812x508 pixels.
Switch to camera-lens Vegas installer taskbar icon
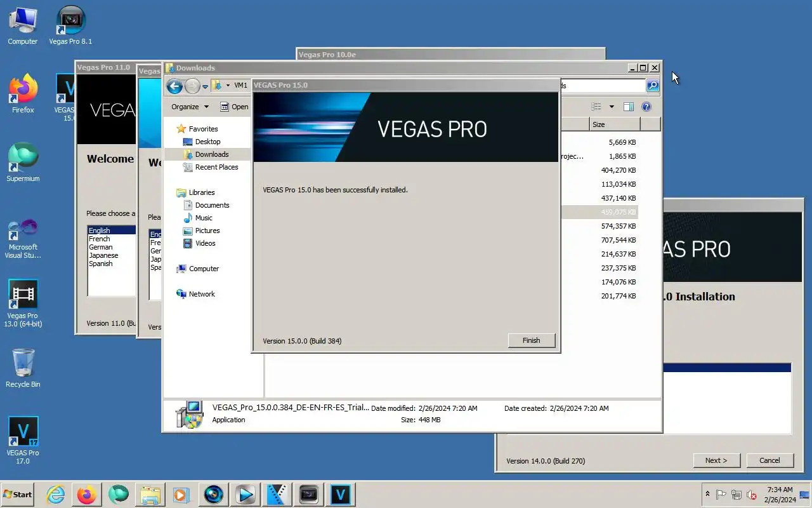click(x=214, y=494)
